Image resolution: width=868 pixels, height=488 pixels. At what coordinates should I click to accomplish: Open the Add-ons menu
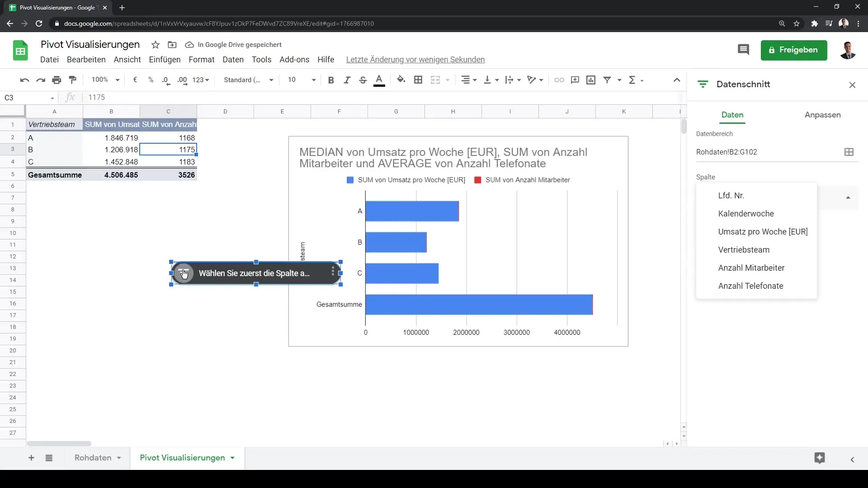[294, 60]
